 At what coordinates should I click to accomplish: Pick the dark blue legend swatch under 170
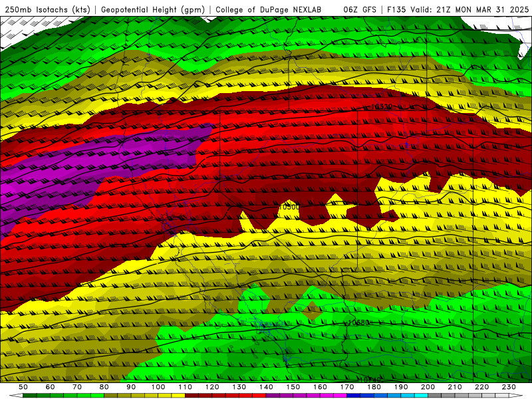(354, 396)
